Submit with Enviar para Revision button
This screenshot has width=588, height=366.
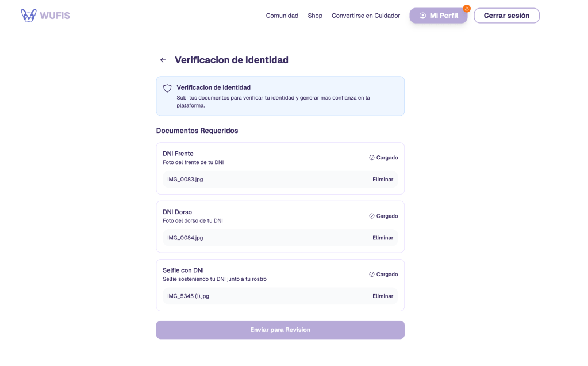[280, 330]
